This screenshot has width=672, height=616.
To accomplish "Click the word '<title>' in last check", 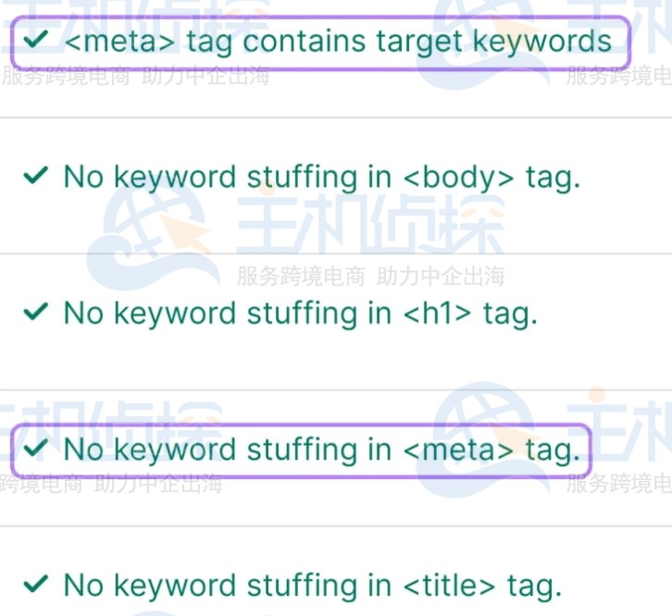I will point(449,585).
